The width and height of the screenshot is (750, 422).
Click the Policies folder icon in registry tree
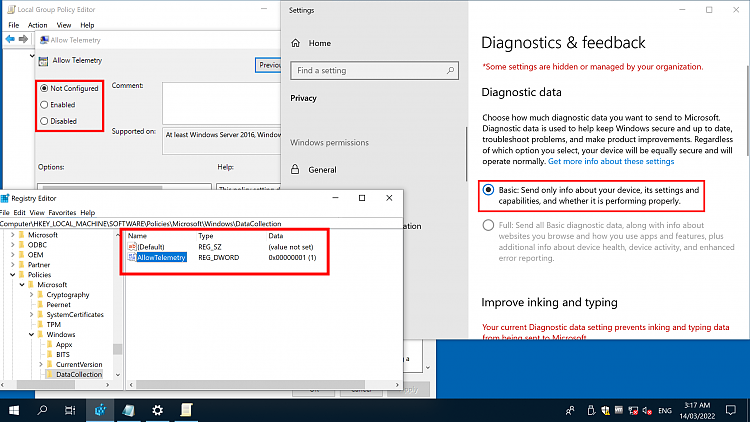pyautogui.click(x=22, y=275)
